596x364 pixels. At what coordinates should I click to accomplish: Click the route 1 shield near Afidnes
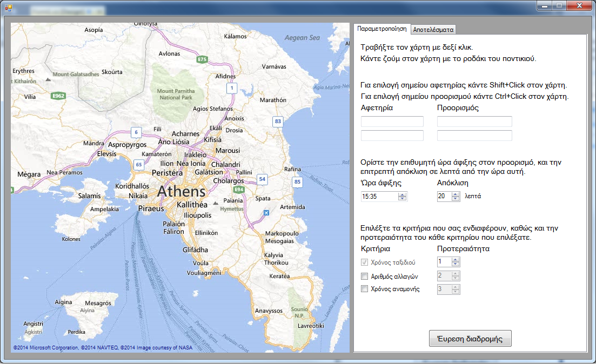[232, 88]
